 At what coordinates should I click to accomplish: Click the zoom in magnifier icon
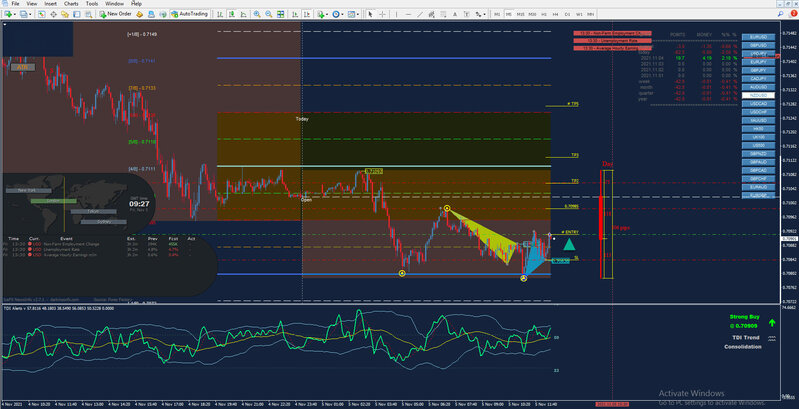click(257, 14)
